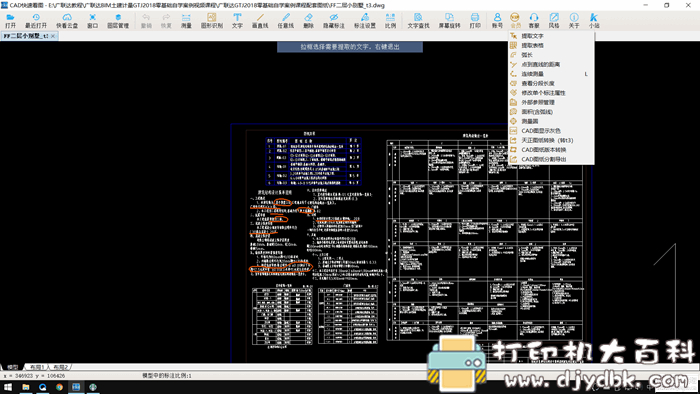Image resolution: width=700 pixels, height=394 pixels.
Task: Open the 最近打开 recent files tool
Action: (x=36, y=21)
